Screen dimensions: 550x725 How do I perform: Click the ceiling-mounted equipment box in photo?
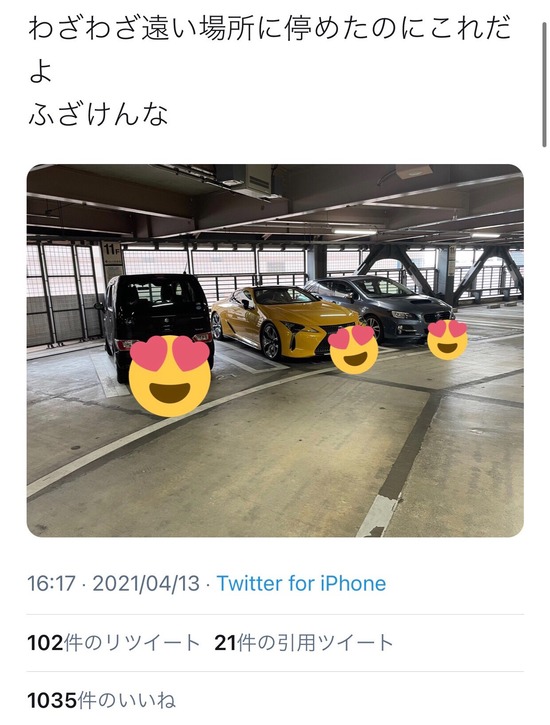(x=244, y=178)
